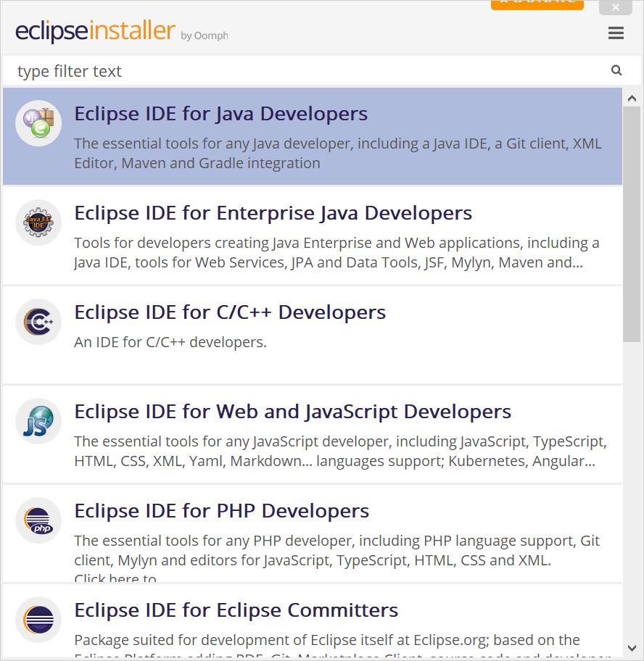Click the search magnifier icon
The width and height of the screenshot is (644, 661).
pyautogui.click(x=616, y=70)
